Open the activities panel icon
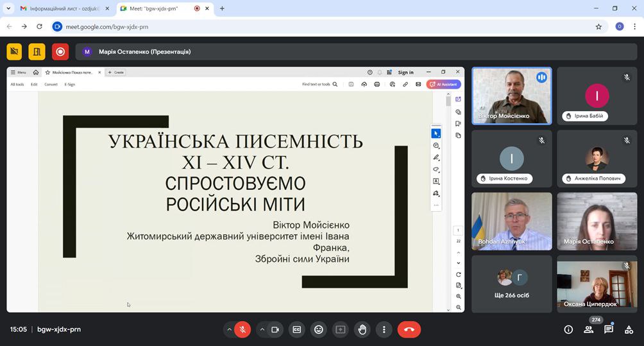Screen dimensions: 644x346 [x=629, y=329]
